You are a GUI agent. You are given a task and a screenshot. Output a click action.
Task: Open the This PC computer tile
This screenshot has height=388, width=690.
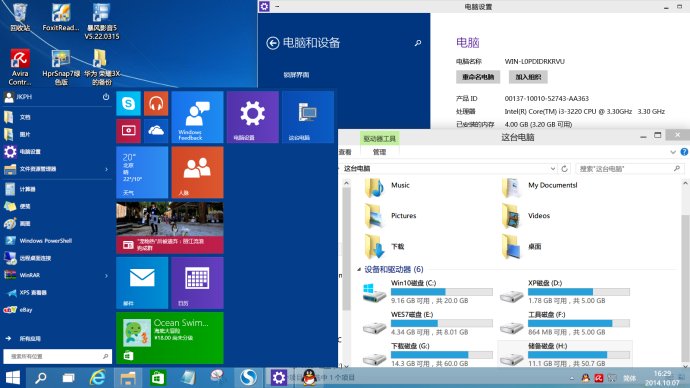tap(308, 117)
